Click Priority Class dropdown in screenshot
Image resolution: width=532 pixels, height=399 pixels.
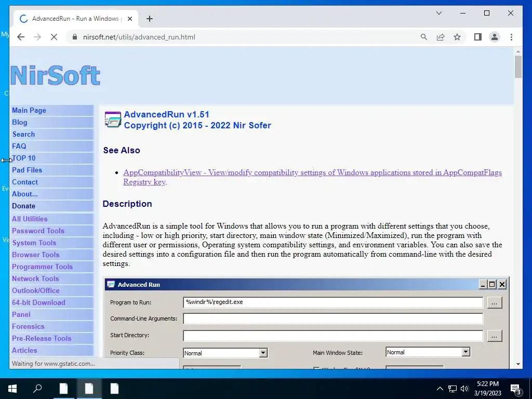225,353
